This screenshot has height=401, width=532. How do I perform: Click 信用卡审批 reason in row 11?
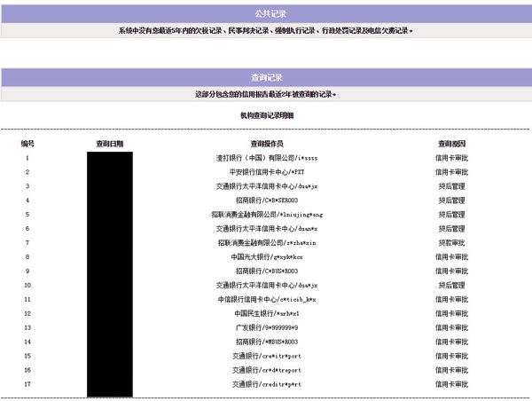point(451,300)
